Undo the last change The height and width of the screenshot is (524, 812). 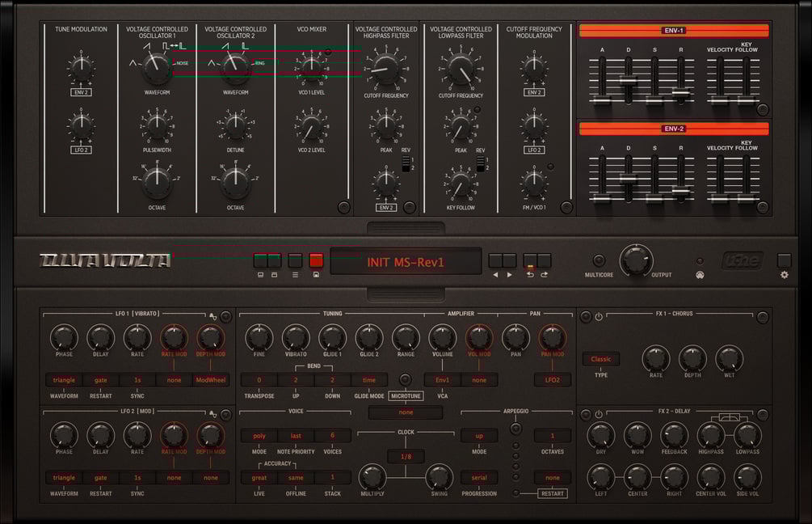[530, 260]
